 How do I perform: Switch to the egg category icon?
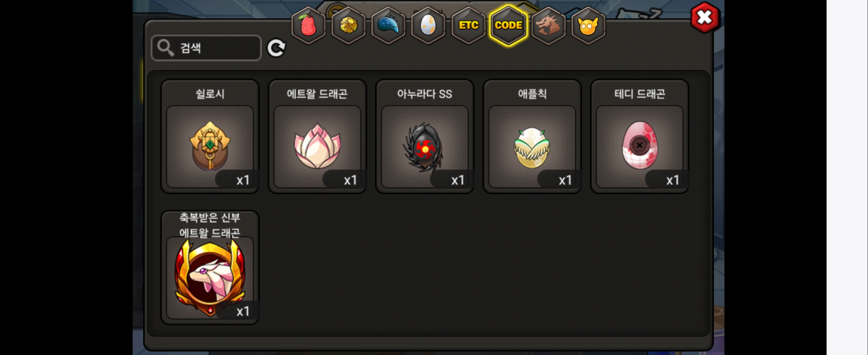click(x=428, y=25)
